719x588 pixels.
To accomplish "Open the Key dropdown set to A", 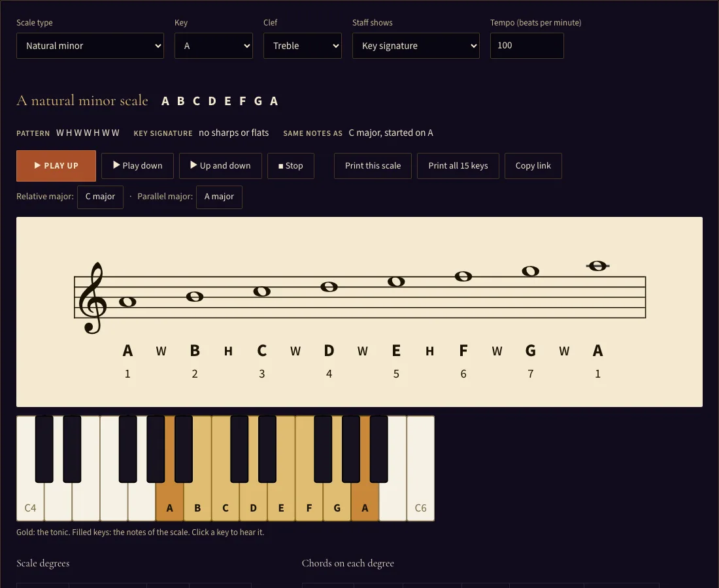I will (x=214, y=46).
